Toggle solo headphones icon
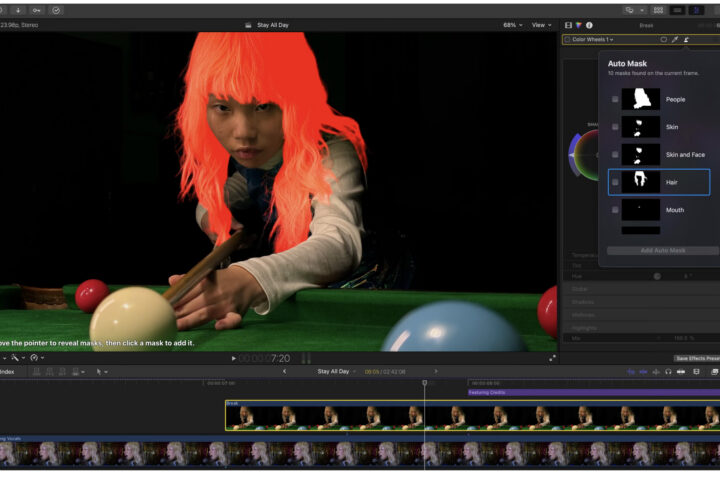The image size is (720, 480). pyautogui.click(x=668, y=372)
